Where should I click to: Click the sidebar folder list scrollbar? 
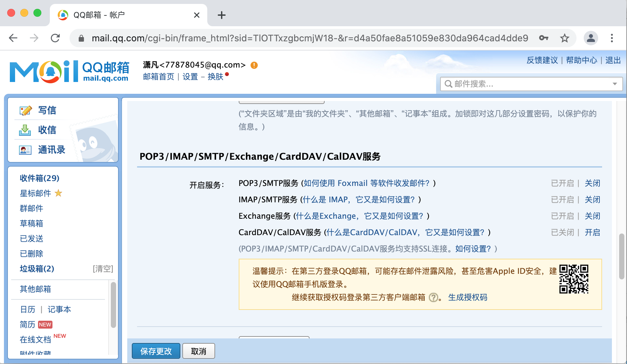pos(113,305)
